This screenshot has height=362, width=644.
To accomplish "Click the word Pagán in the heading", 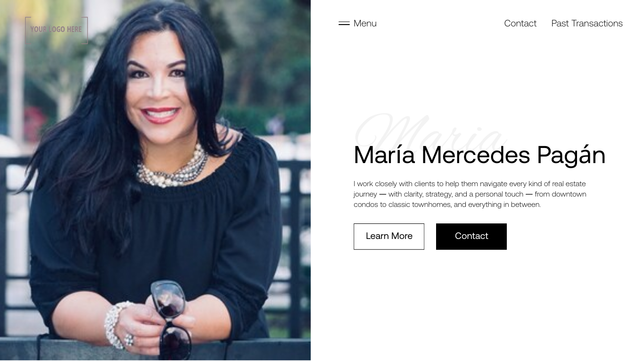I will click(x=571, y=155).
